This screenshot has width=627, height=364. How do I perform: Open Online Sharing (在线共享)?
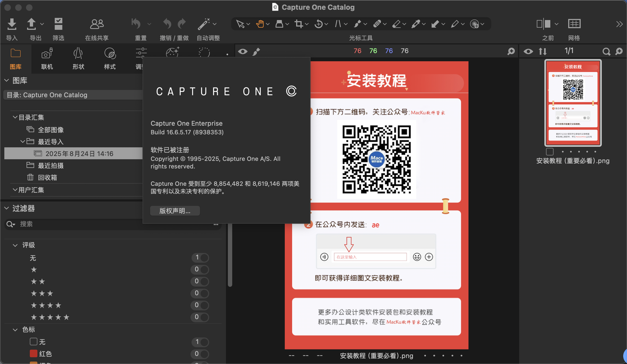pyautogui.click(x=97, y=24)
